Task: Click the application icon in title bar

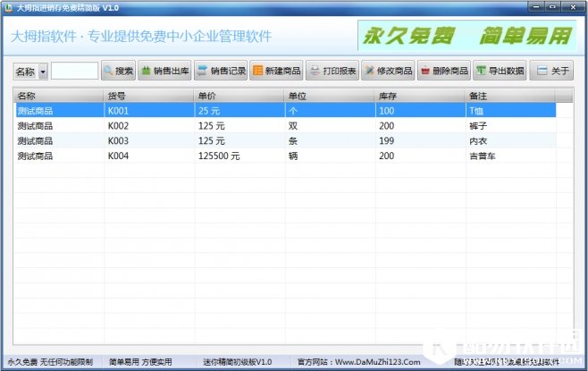Action: [8, 7]
